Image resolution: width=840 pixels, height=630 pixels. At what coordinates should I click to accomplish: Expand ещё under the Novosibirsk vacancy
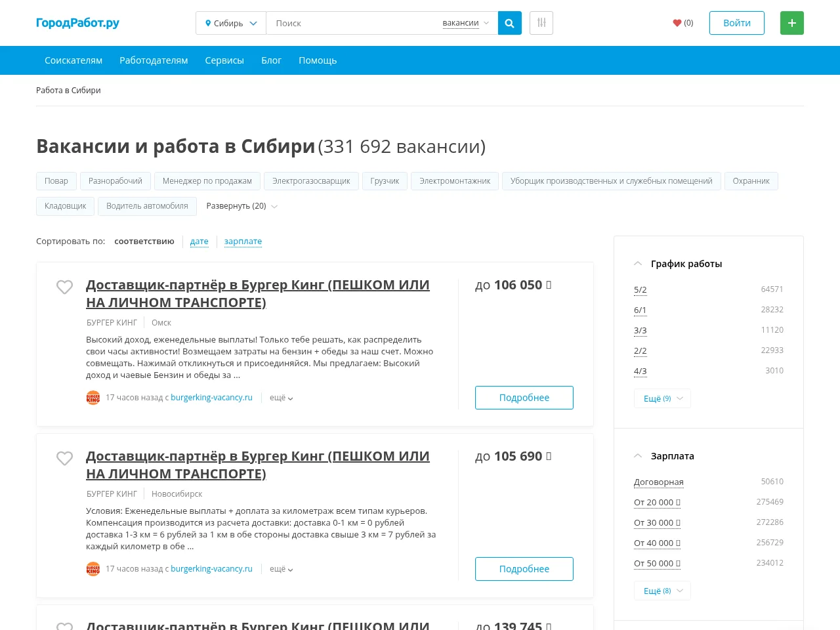281,569
